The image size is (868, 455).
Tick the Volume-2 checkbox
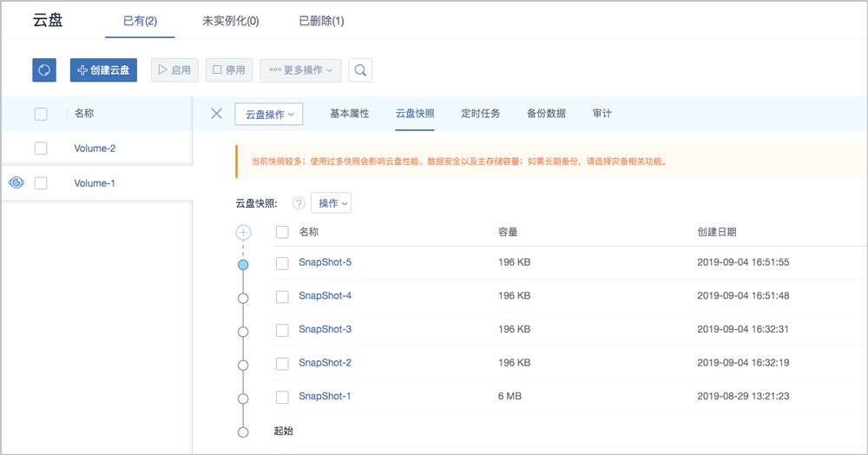[41, 148]
